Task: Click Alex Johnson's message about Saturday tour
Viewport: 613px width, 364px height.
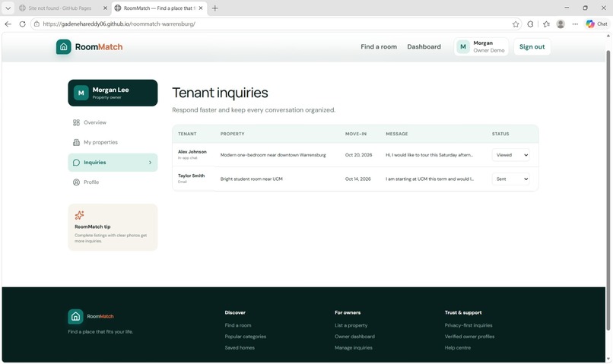Action: tap(429, 155)
